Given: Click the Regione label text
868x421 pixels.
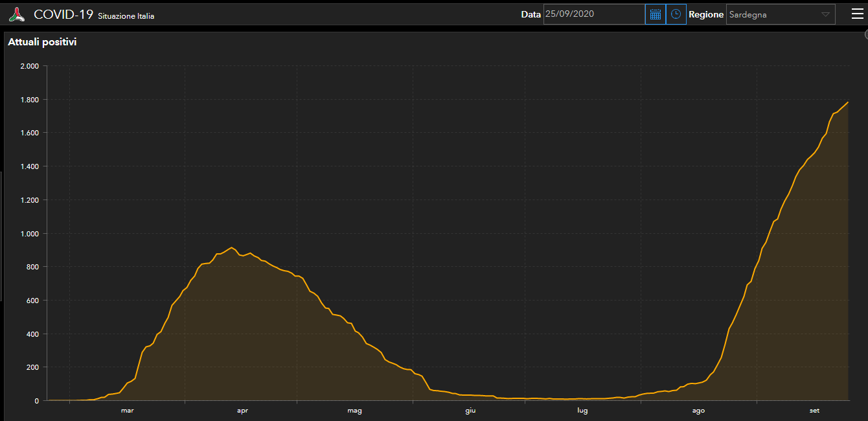Looking at the screenshot, I should point(706,14).
